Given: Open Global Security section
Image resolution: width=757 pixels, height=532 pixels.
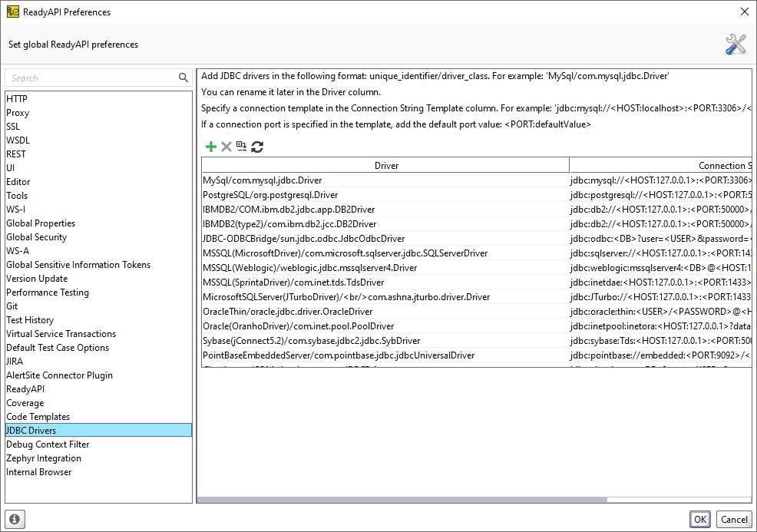Looking at the screenshot, I should click(x=98, y=237).
